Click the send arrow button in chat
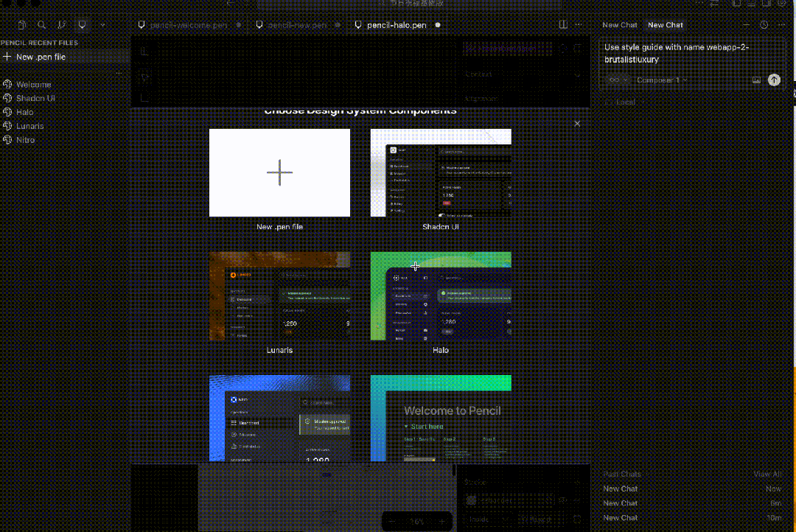 (x=774, y=80)
